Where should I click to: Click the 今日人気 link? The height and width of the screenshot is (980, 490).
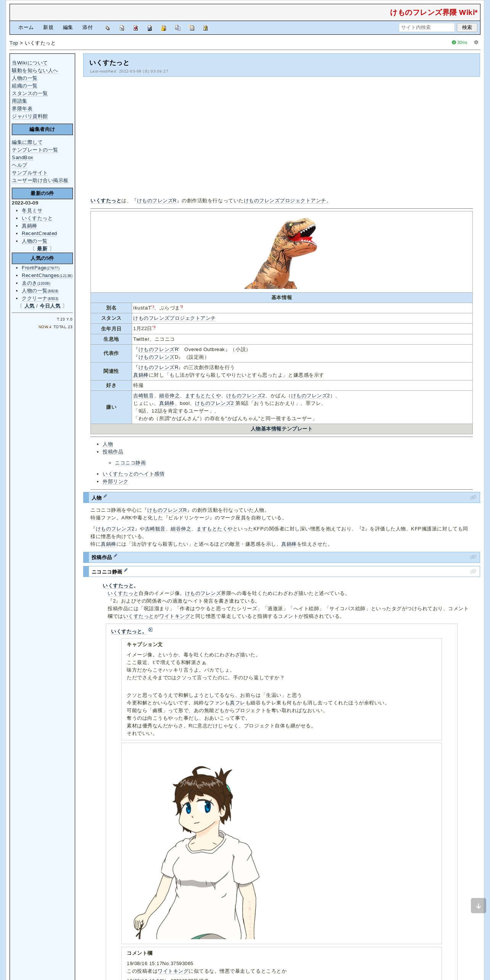point(50,306)
